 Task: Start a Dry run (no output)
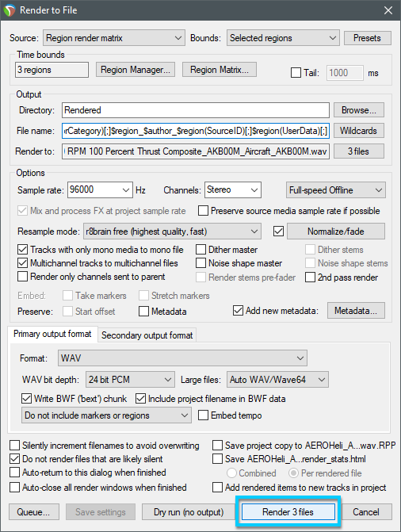point(189,511)
